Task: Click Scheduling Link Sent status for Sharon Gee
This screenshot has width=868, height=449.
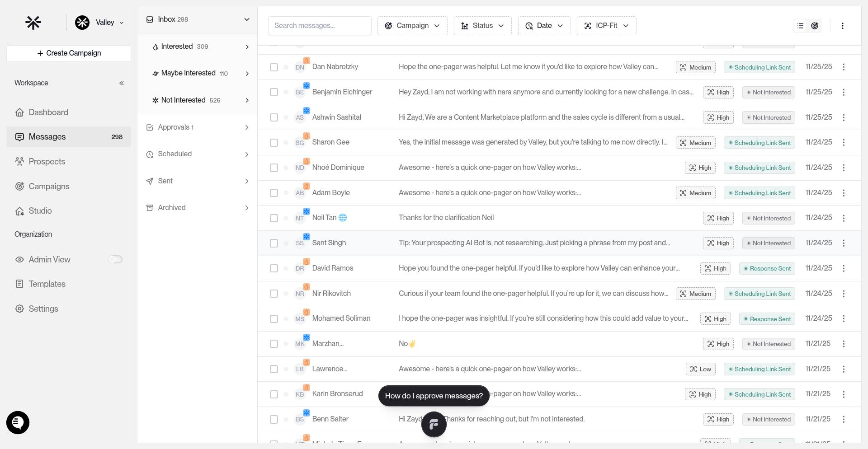Action: tap(759, 143)
